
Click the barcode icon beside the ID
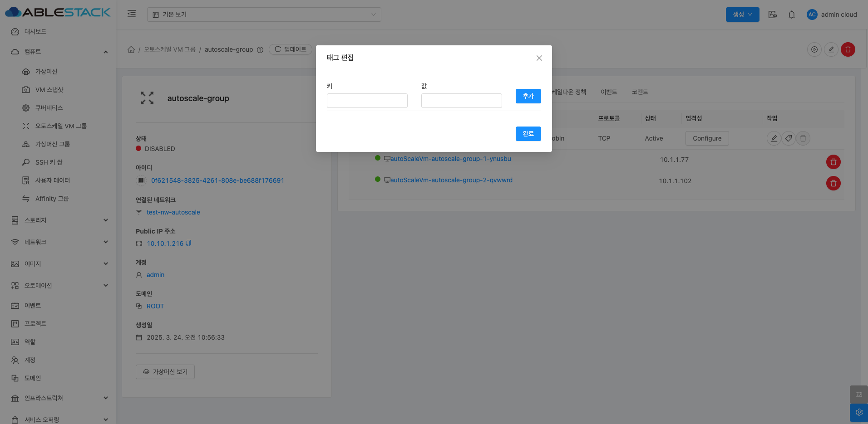pos(141,180)
